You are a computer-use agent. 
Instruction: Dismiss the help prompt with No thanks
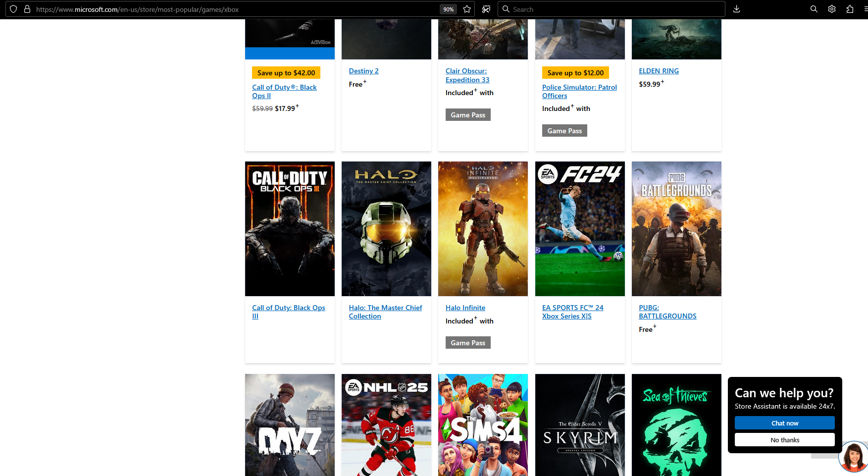pyautogui.click(x=785, y=440)
